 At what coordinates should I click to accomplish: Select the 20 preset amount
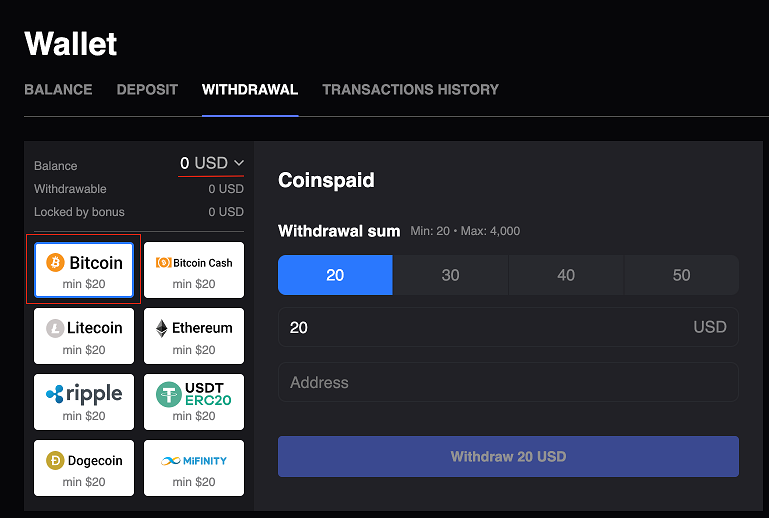click(x=335, y=275)
